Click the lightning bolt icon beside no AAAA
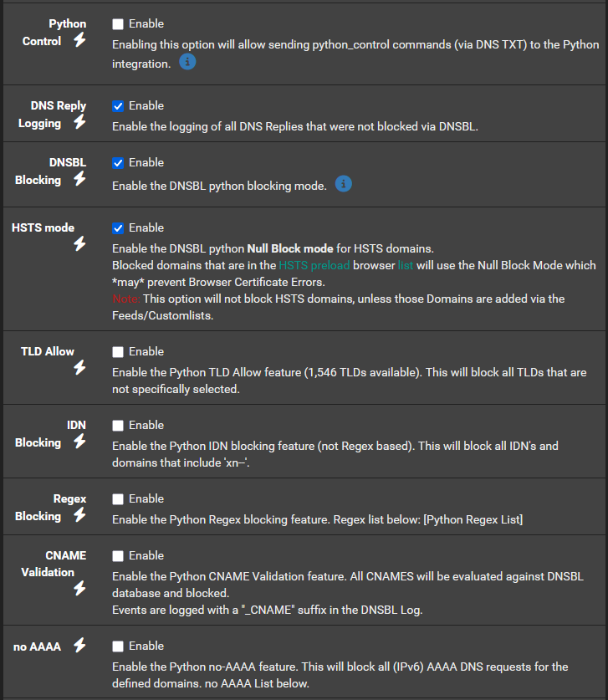This screenshot has width=608, height=700. [79, 646]
